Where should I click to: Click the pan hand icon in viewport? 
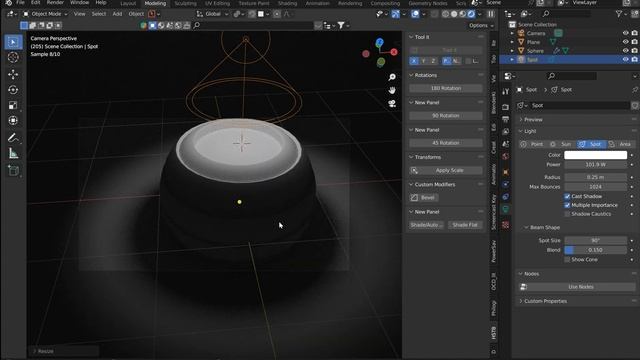[x=392, y=90]
